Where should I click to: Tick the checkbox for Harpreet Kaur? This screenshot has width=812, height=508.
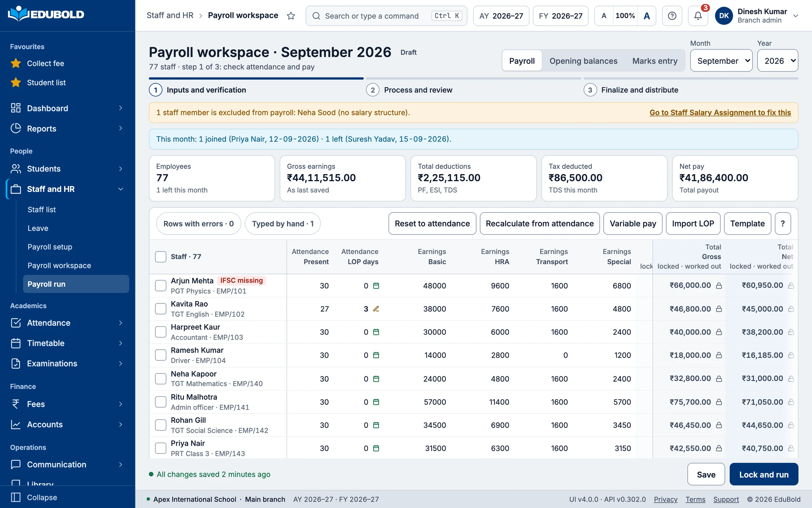tap(161, 332)
